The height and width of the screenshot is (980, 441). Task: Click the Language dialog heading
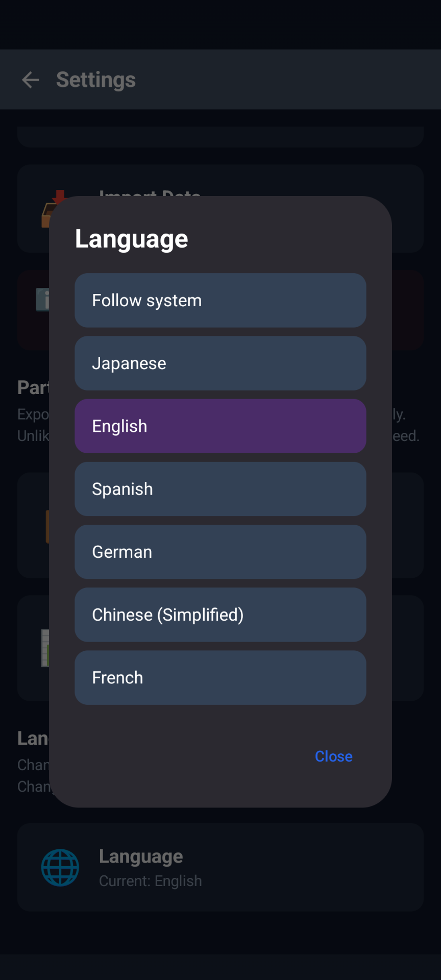point(132,239)
